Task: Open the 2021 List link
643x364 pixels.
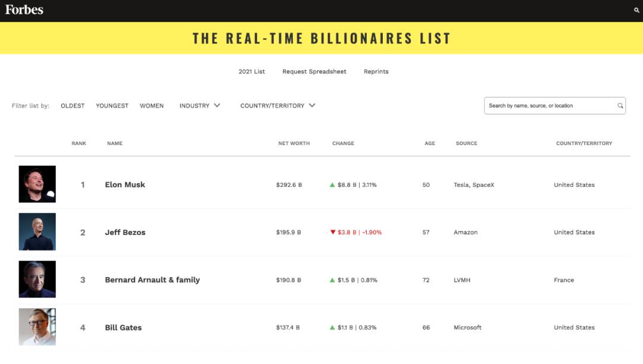Action: click(252, 71)
